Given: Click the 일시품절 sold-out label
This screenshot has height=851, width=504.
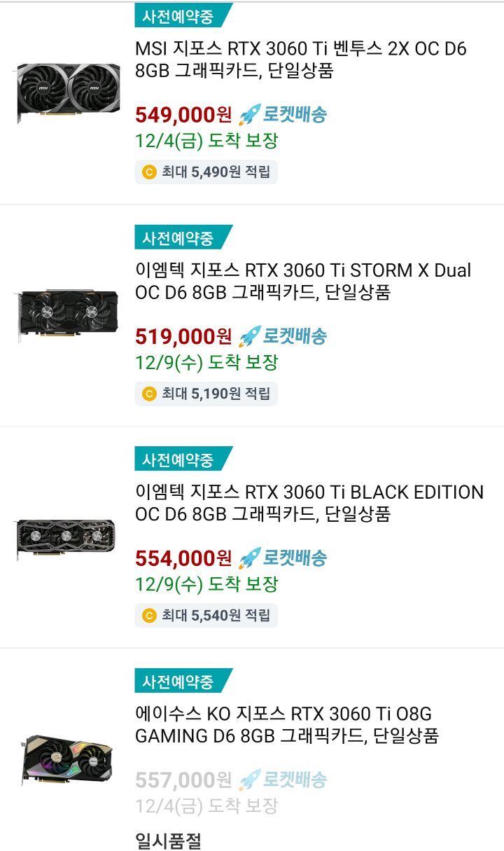Looking at the screenshot, I should 168,840.
